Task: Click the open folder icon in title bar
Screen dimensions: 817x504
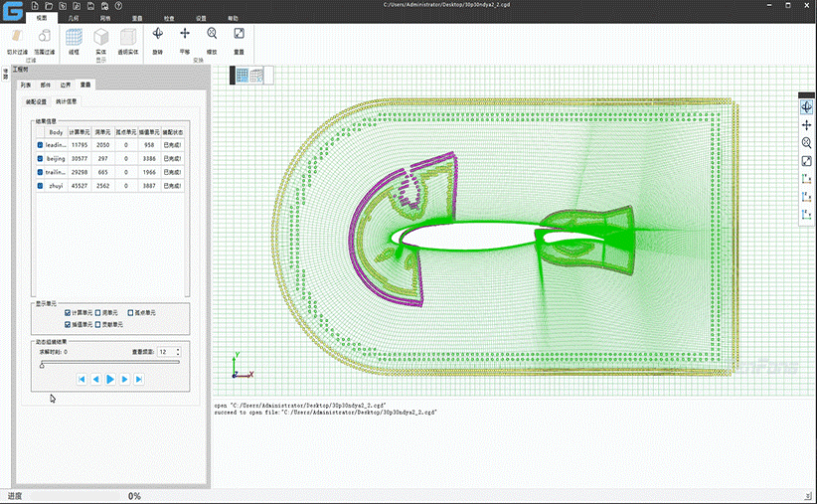Action: tap(49, 6)
